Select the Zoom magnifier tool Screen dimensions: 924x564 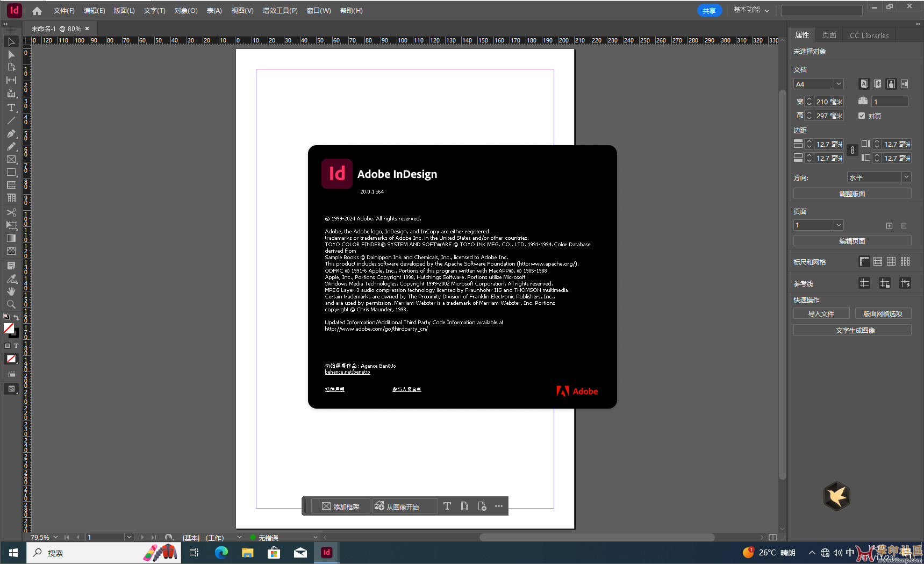coord(11,304)
